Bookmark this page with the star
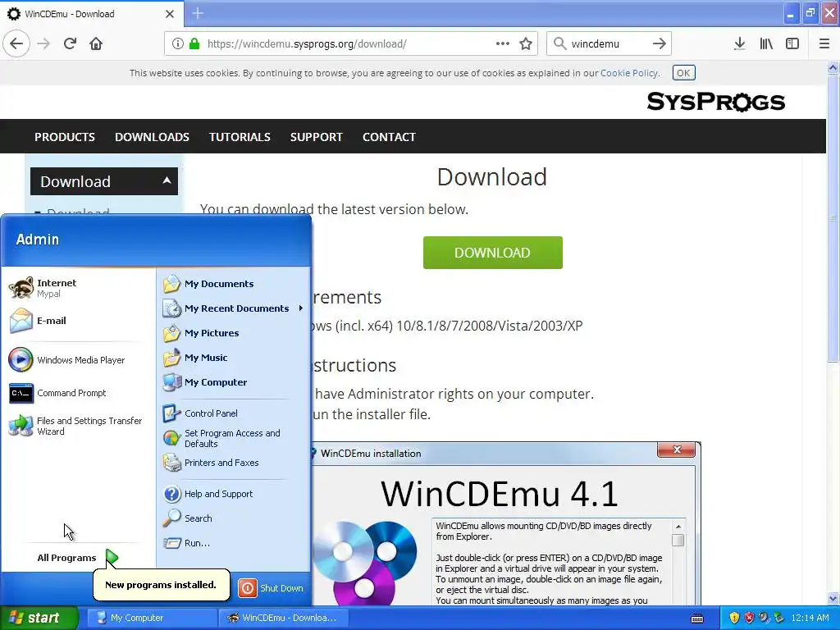Image resolution: width=840 pixels, height=630 pixels. tap(526, 43)
